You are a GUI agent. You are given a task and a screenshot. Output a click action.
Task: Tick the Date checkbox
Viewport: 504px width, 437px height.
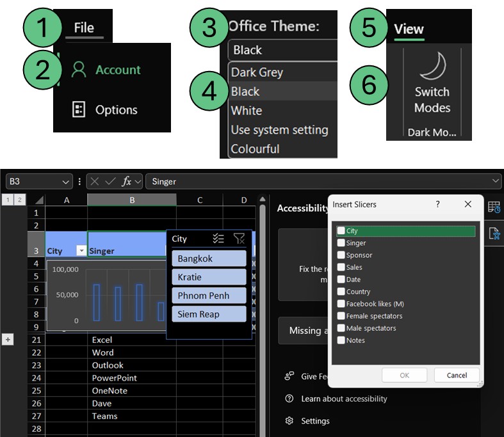[341, 280]
